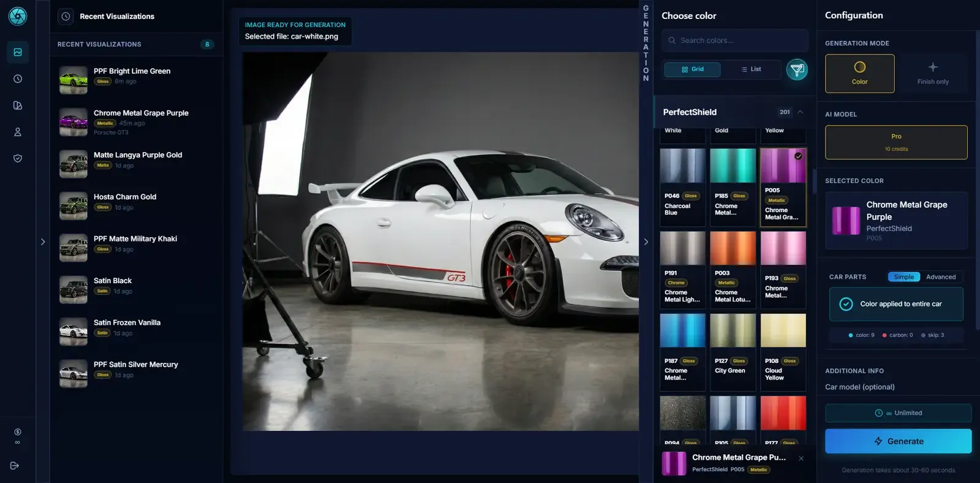Select P003 Chrome Metal Lotus swatch

[733, 270]
